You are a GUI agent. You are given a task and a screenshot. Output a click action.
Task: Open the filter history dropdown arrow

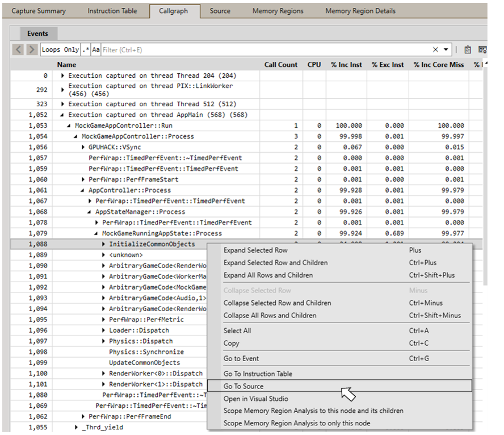pos(446,49)
